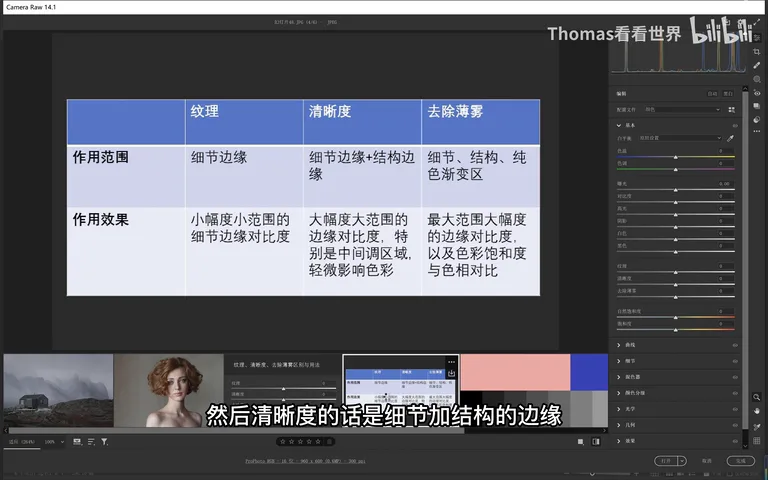
Task: Click the 打开 open button
Action: [666, 461]
